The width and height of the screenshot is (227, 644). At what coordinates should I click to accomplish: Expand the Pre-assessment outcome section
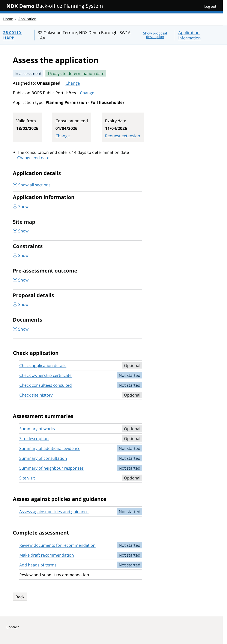click(x=21, y=280)
